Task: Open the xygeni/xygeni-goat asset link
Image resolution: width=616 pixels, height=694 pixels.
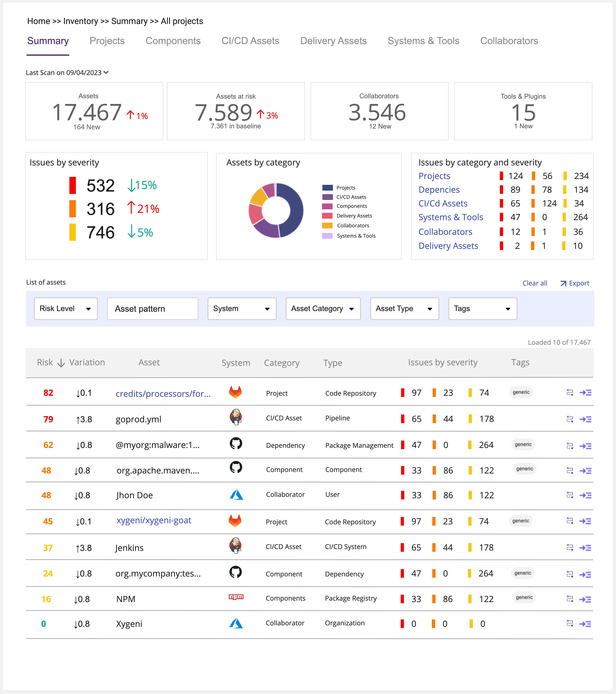Action: [154, 520]
